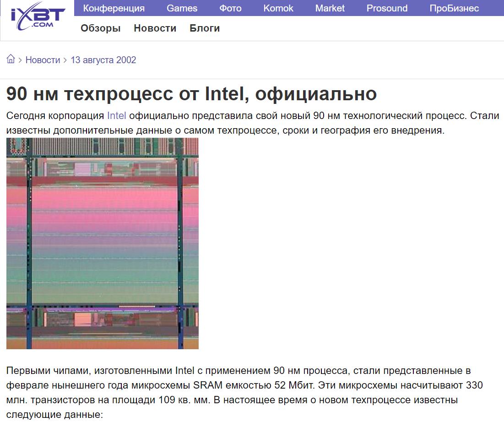Switch to Новости in main navigation
The height and width of the screenshot is (422, 504).
pyautogui.click(x=155, y=28)
